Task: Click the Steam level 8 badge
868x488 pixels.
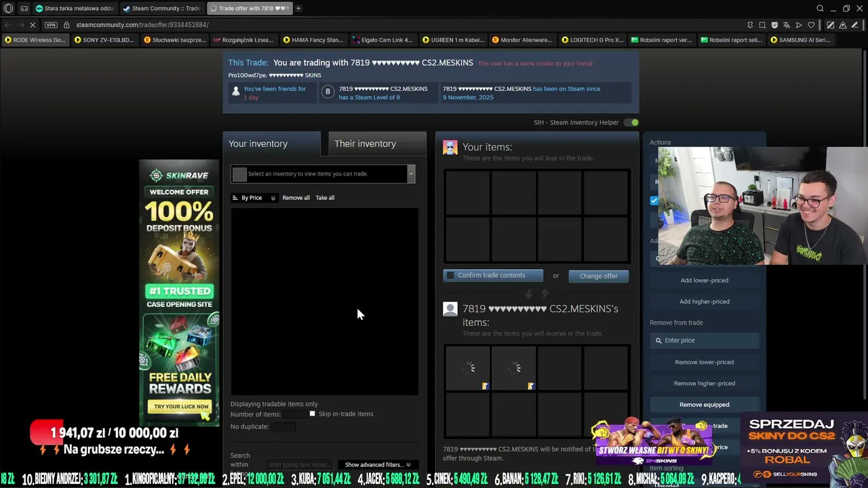Action: [x=328, y=92]
